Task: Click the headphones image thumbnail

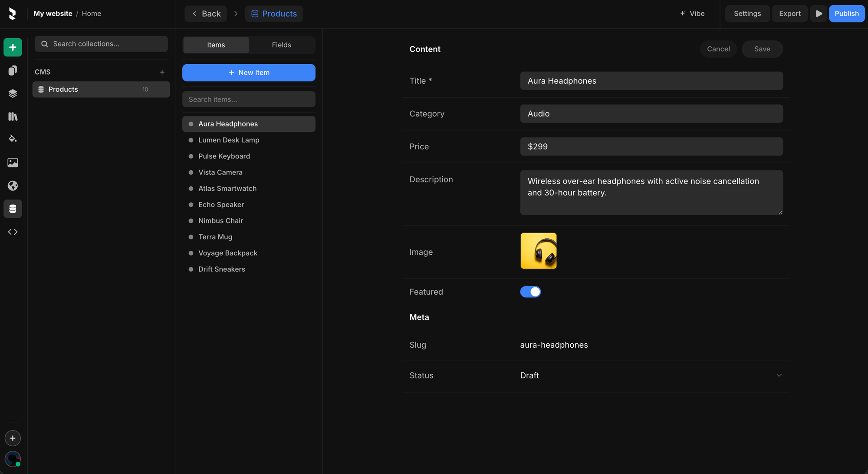Action: click(x=539, y=251)
